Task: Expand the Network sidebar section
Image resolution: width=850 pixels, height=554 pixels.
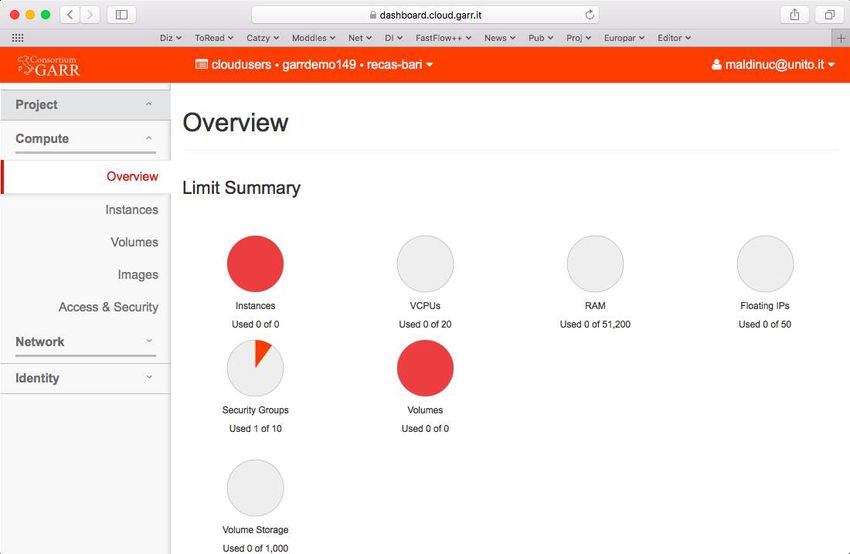Action: click(85, 342)
